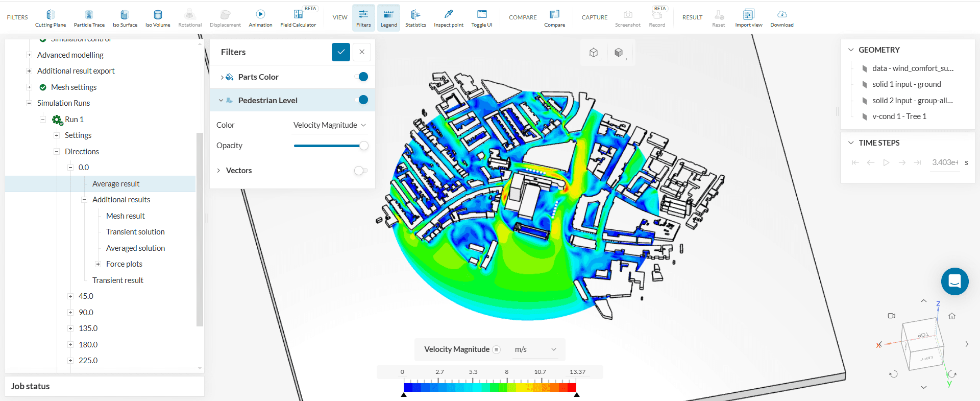Select the Cutting Plane filter tool
980x401 pixels.
[50, 18]
